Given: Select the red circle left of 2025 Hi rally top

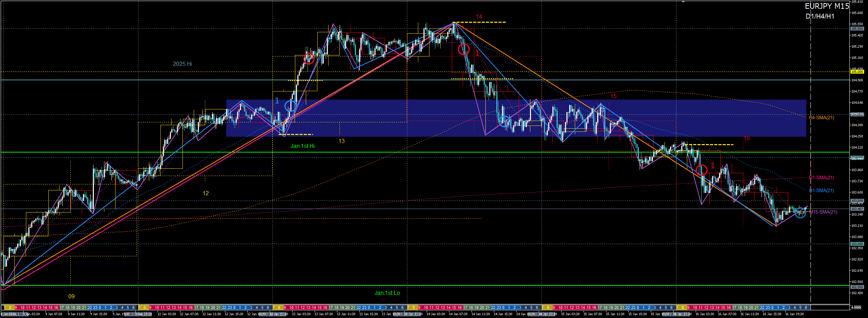Looking at the screenshot, I should click(x=309, y=59).
